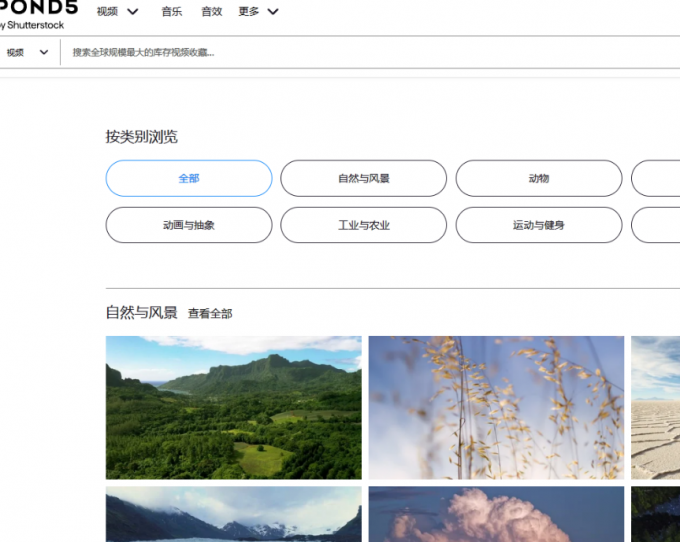Expand the 视频 menu in the top navigation

pyautogui.click(x=117, y=12)
